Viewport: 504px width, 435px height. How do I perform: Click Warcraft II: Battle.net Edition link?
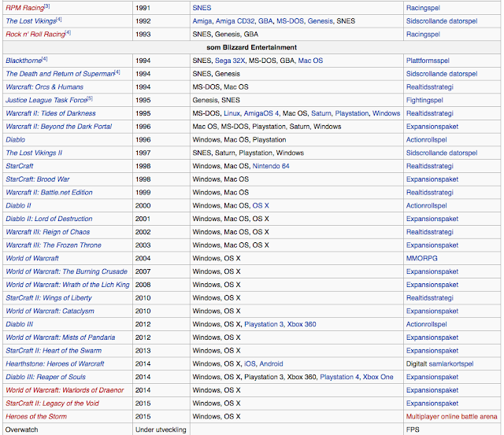click(49, 192)
